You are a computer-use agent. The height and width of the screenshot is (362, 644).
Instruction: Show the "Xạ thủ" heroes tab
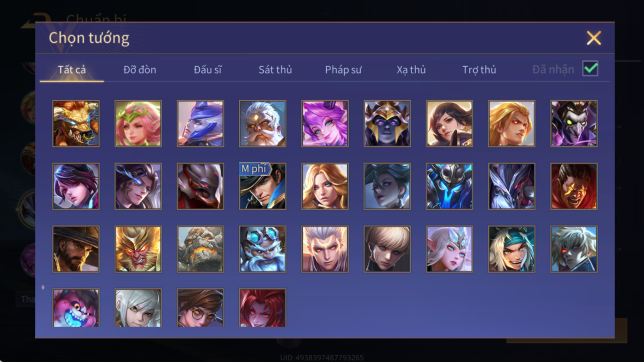point(411,70)
